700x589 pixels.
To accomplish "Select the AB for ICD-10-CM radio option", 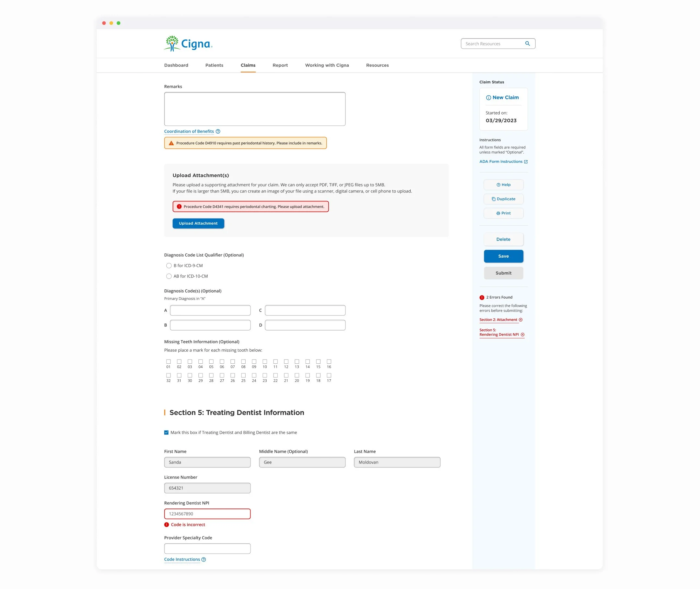I will (169, 277).
